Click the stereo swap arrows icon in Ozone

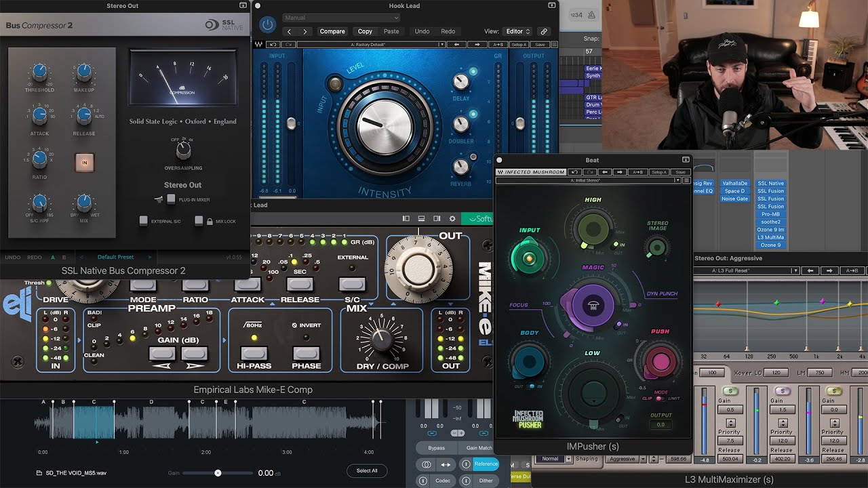pos(446,464)
